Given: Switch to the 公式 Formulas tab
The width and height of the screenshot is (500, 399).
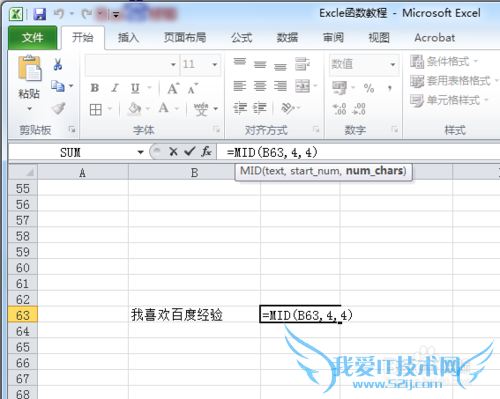Looking at the screenshot, I should 242,38.
